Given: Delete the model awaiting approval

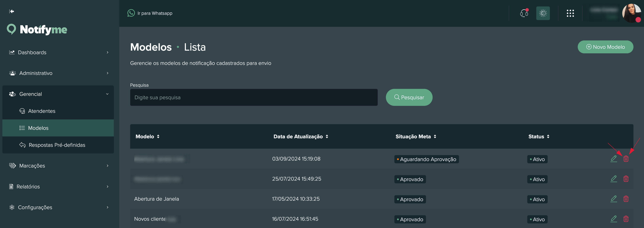Looking at the screenshot, I should (x=626, y=159).
